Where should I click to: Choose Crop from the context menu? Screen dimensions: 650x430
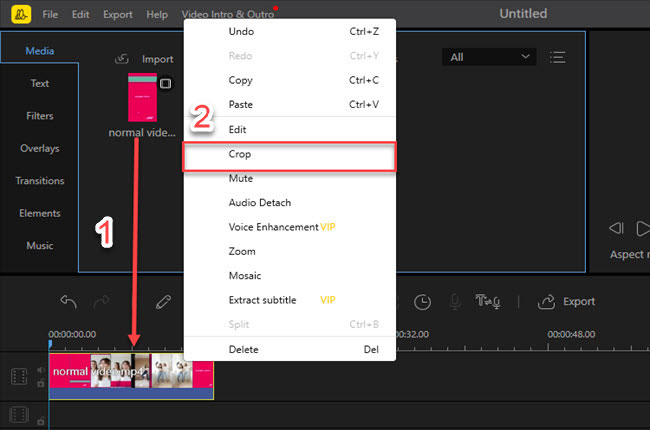coord(289,154)
